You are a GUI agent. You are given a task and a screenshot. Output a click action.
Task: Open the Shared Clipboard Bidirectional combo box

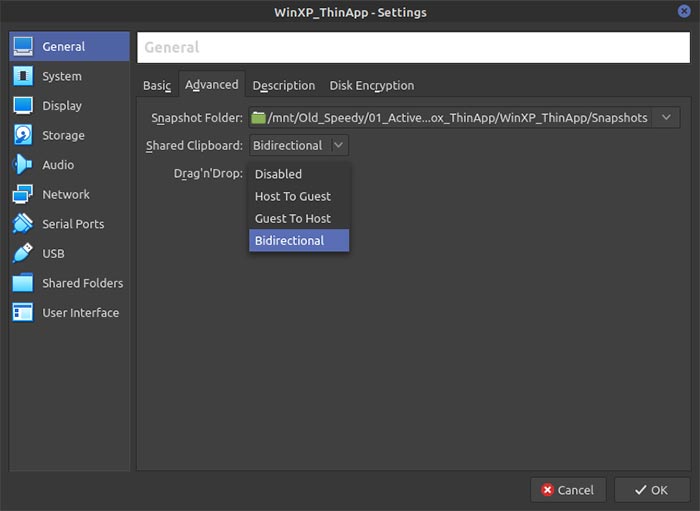pyautogui.click(x=299, y=145)
